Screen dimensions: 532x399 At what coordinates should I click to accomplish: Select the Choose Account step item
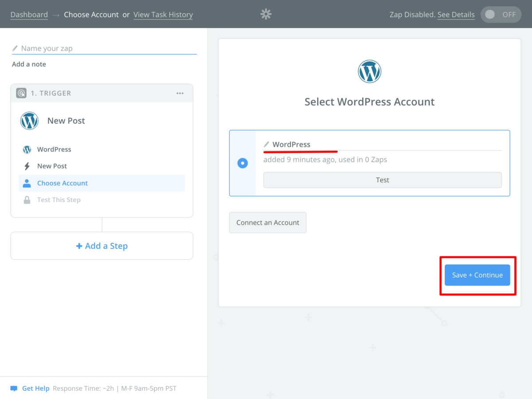click(x=102, y=183)
